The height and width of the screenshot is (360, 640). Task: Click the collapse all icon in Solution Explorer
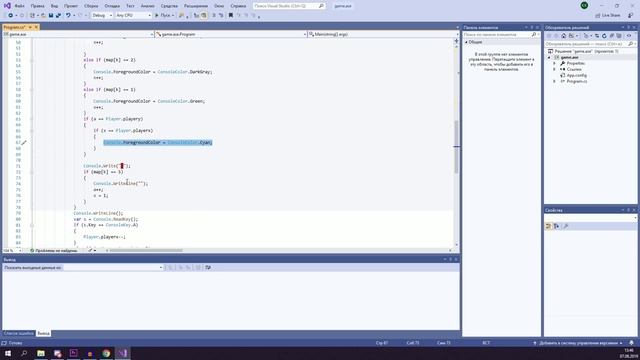612,36
